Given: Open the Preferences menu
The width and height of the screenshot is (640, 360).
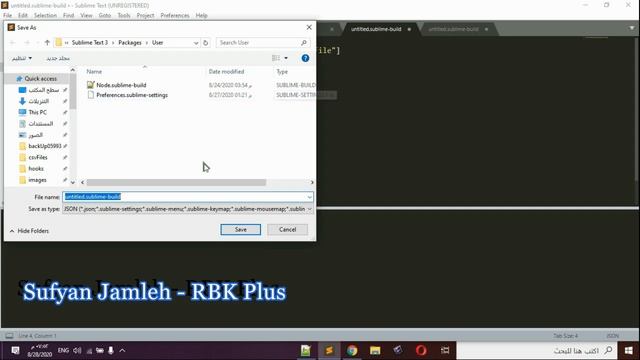Looking at the screenshot, I should click(175, 16).
